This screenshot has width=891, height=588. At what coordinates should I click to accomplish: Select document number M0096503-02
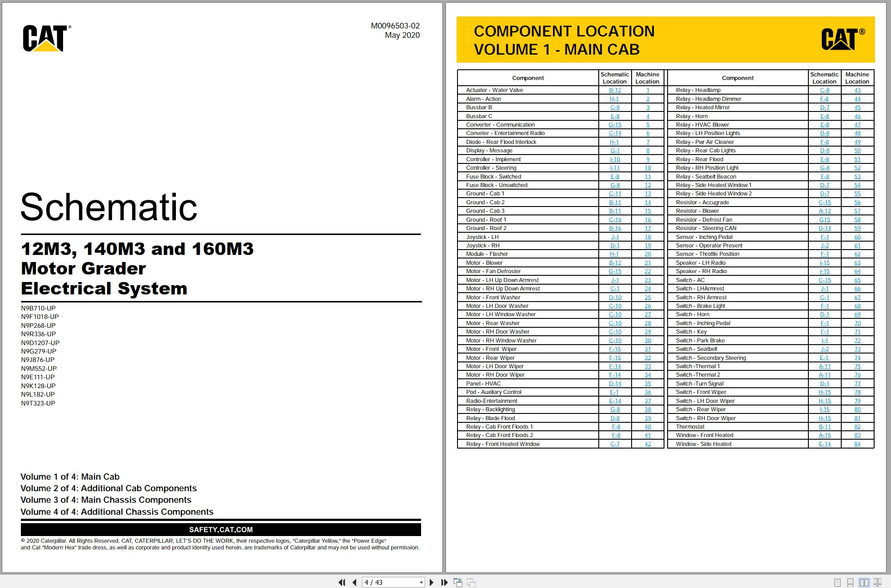coord(395,26)
